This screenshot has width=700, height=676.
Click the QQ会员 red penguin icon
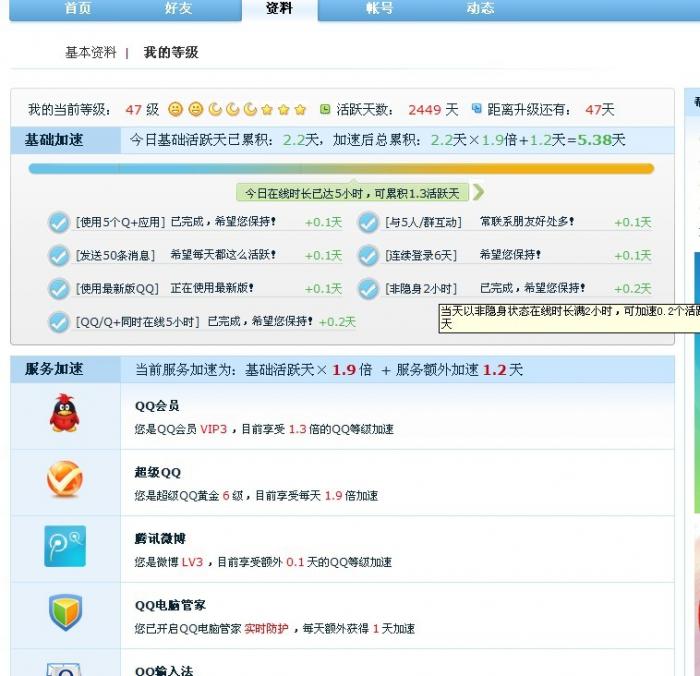(x=65, y=413)
